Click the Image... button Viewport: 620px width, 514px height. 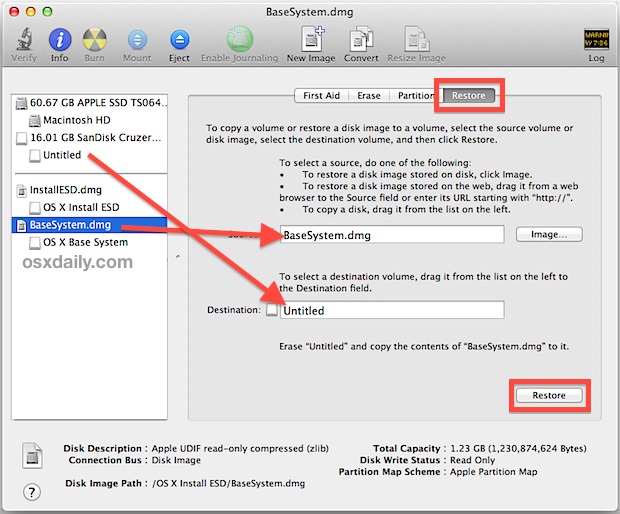click(x=549, y=234)
